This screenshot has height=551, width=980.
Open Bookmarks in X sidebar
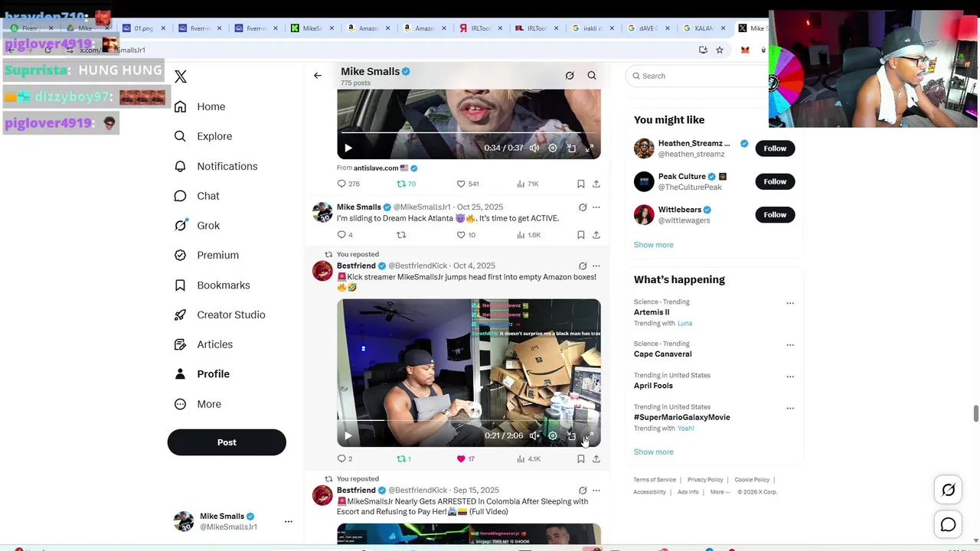tap(212, 285)
